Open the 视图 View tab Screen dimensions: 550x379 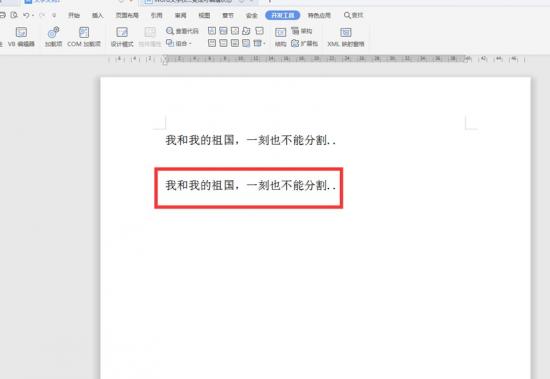204,15
